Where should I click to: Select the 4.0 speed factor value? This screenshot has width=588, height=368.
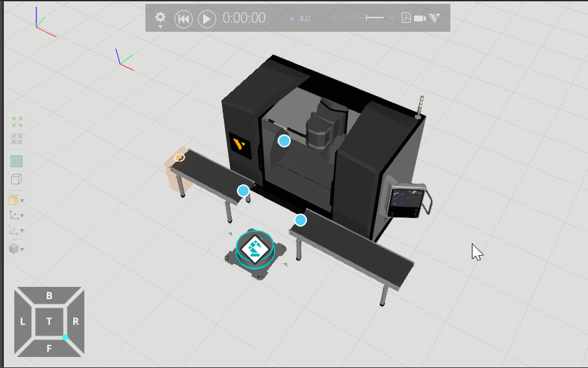(304, 19)
